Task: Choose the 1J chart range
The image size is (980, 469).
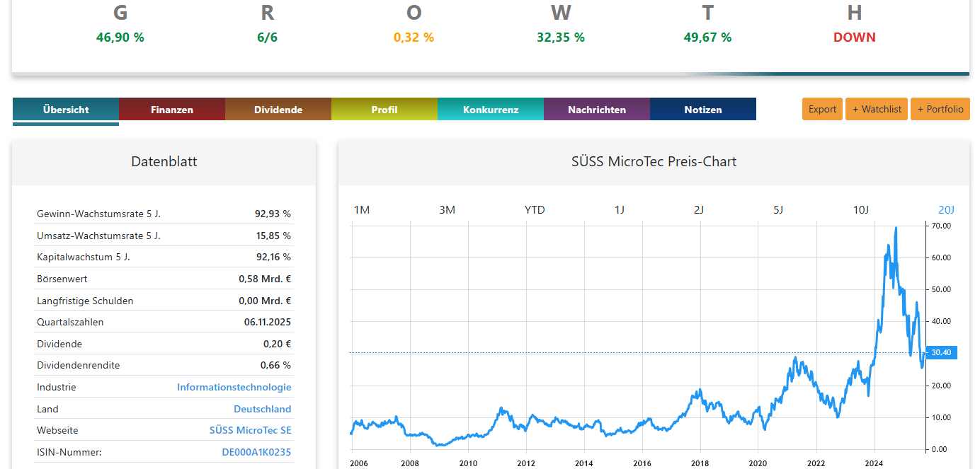Action: pyautogui.click(x=620, y=210)
